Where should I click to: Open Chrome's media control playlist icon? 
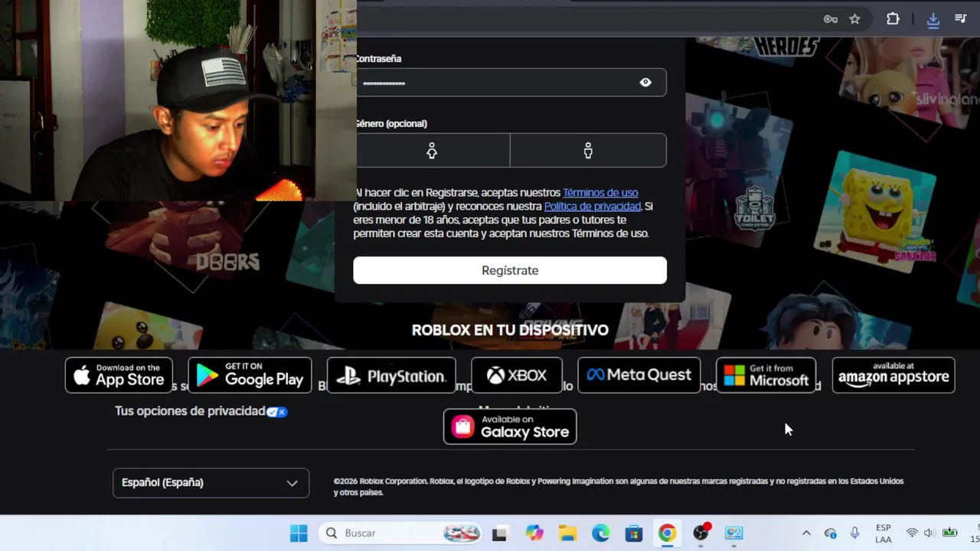click(960, 19)
